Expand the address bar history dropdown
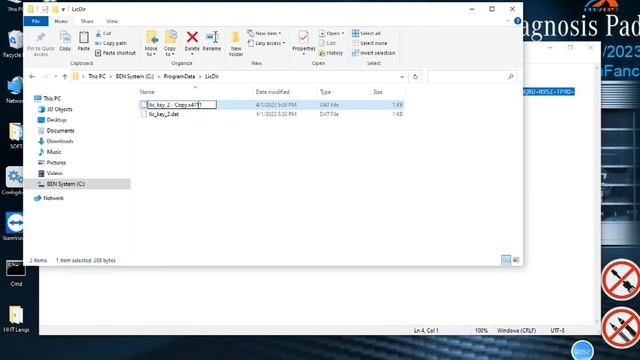Viewport: 640px width, 360px height. pyautogui.click(x=402, y=77)
